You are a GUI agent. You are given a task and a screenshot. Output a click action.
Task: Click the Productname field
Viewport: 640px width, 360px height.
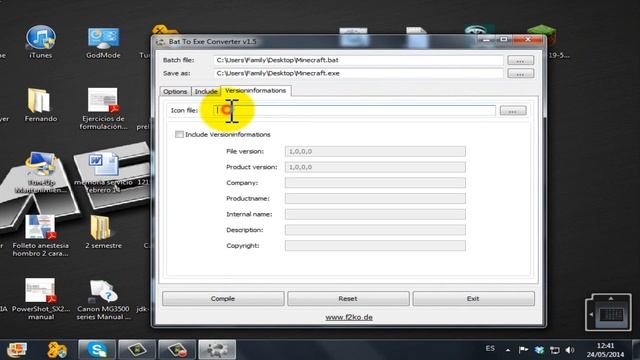[x=375, y=198]
